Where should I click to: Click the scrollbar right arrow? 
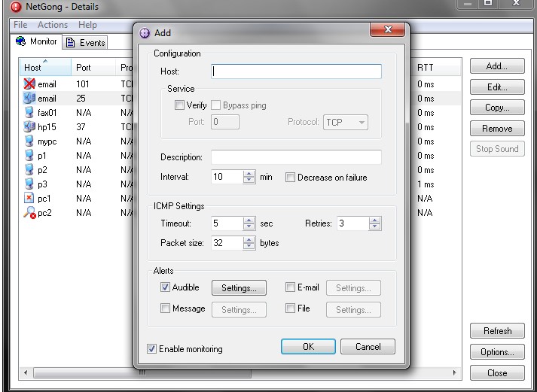point(454,373)
